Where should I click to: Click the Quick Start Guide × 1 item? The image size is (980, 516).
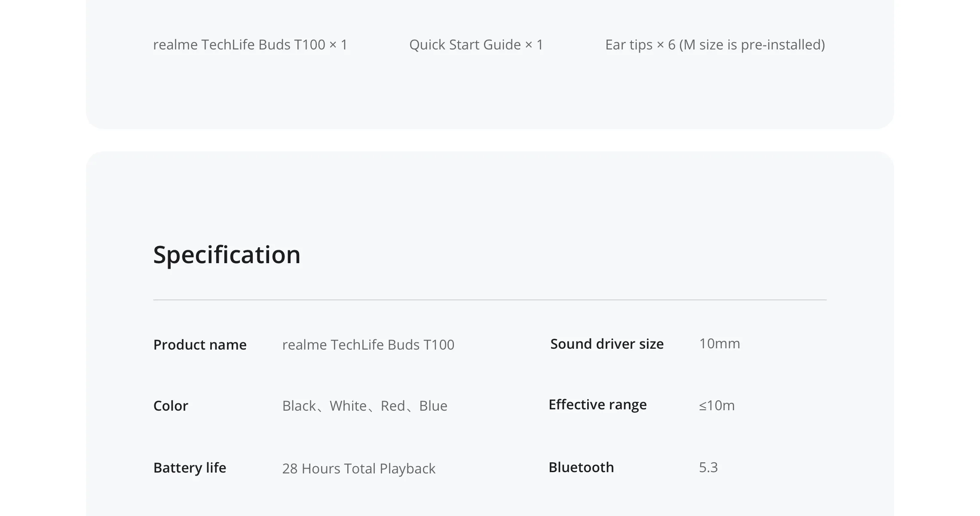click(x=476, y=45)
